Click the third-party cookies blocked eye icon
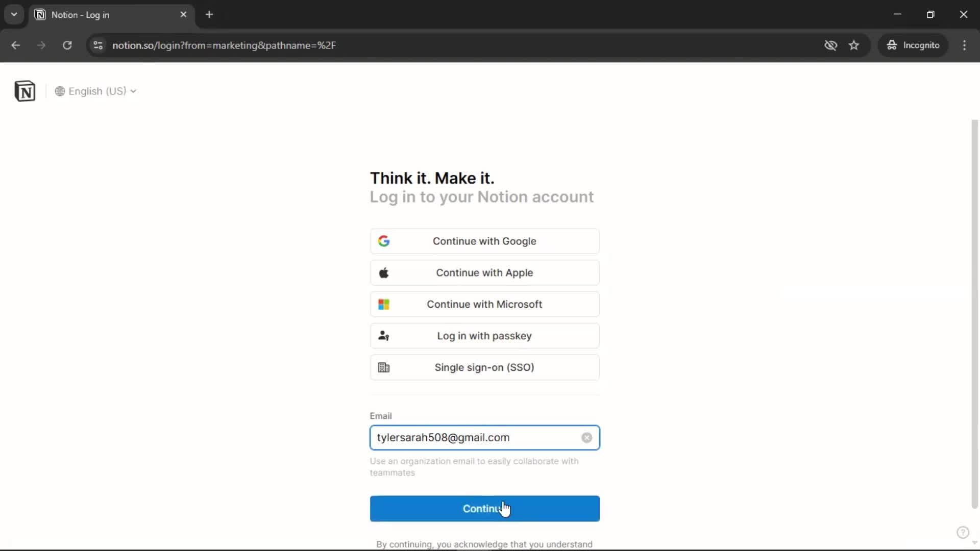This screenshot has height=551, width=980. click(830, 45)
